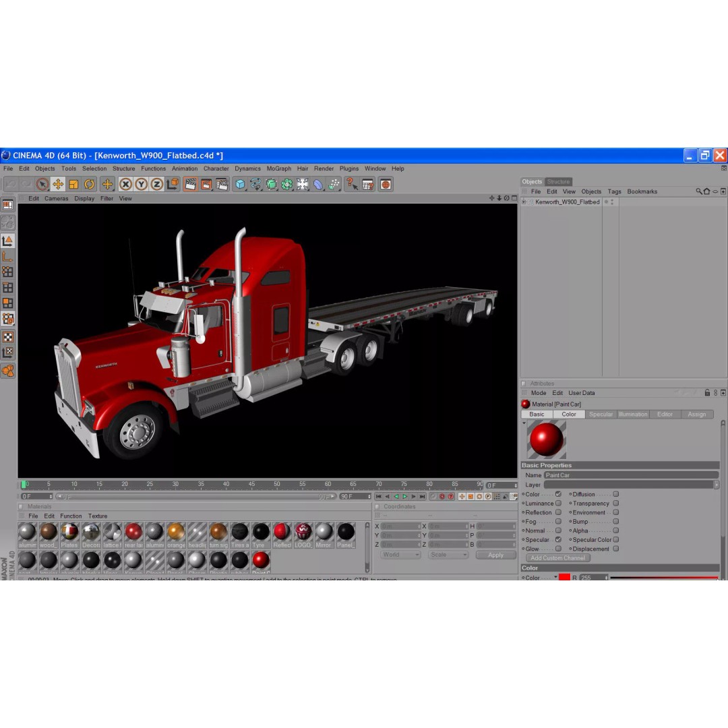Enable the Alpha channel checkbox
728x728 pixels.
click(x=616, y=530)
